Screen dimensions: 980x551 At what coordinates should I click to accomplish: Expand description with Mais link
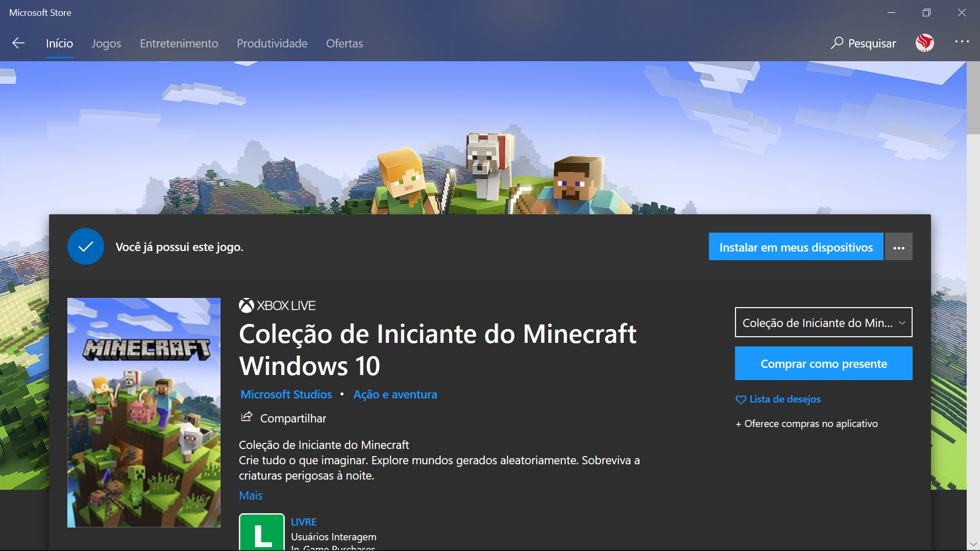point(251,495)
